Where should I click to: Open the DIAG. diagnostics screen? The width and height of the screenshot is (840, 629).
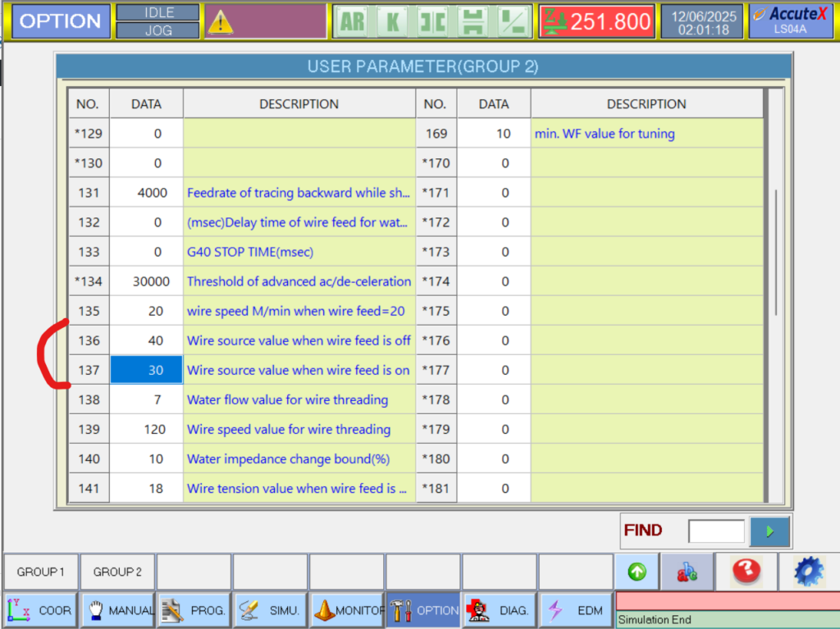(x=499, y=610)
